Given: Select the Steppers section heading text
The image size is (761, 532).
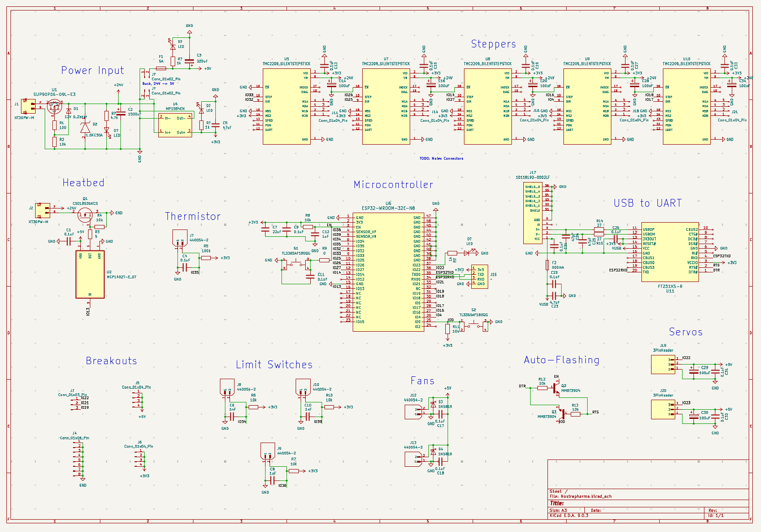Looking at the screenshot, I should click(494, 44).
